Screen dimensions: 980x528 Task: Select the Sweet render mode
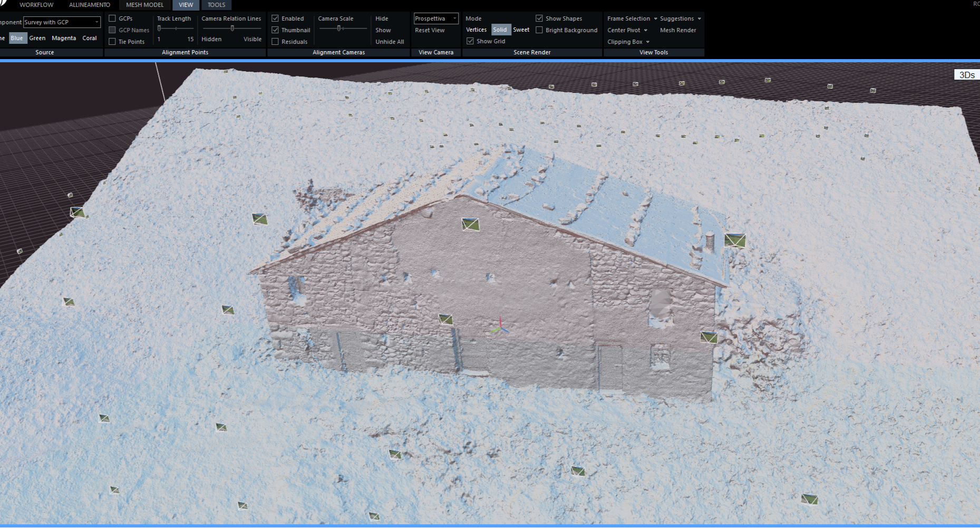click(x=521, y=30)
